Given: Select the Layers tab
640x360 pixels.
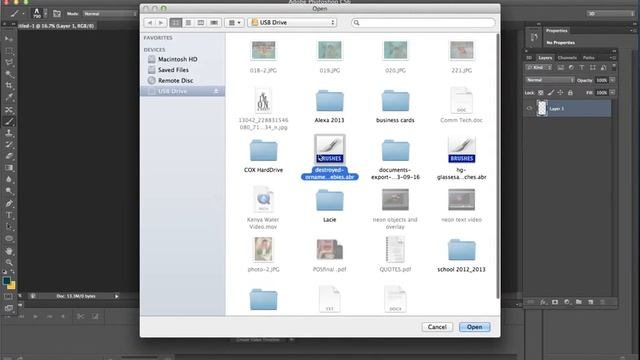Looking at the screenshot, I should pyautogui.click(x=545, y=58).
